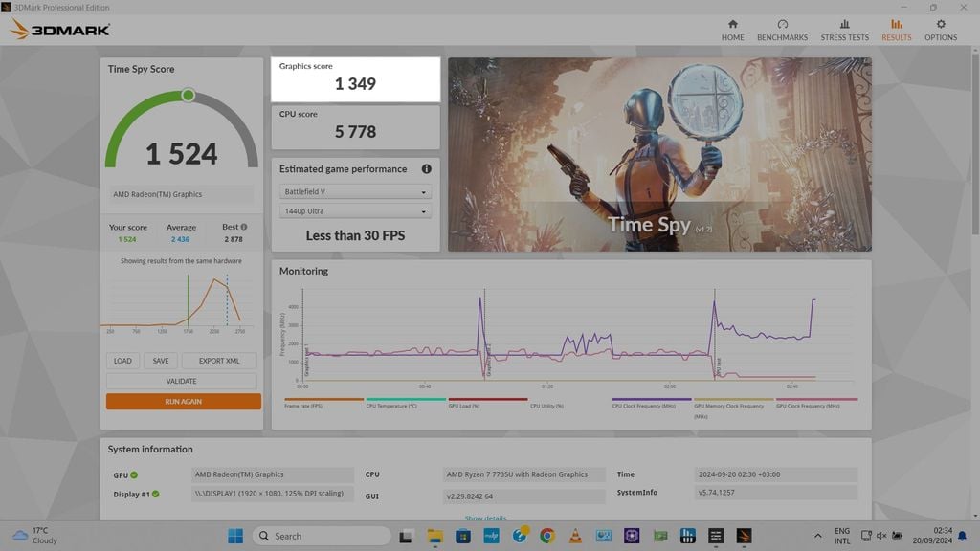Open the question-mark help taskbar app

(x=520, y=536)
